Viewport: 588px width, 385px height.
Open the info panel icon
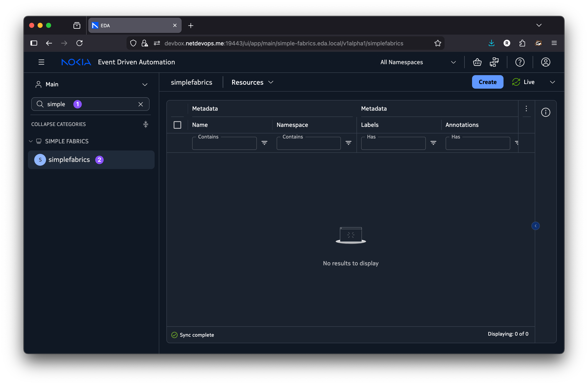point(546,112)
